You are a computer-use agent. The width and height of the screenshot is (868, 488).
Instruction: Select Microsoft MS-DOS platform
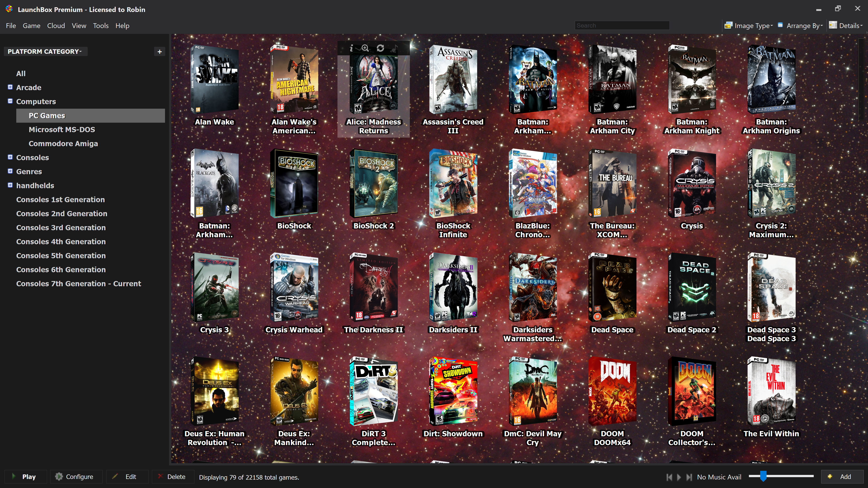(62, 130)
